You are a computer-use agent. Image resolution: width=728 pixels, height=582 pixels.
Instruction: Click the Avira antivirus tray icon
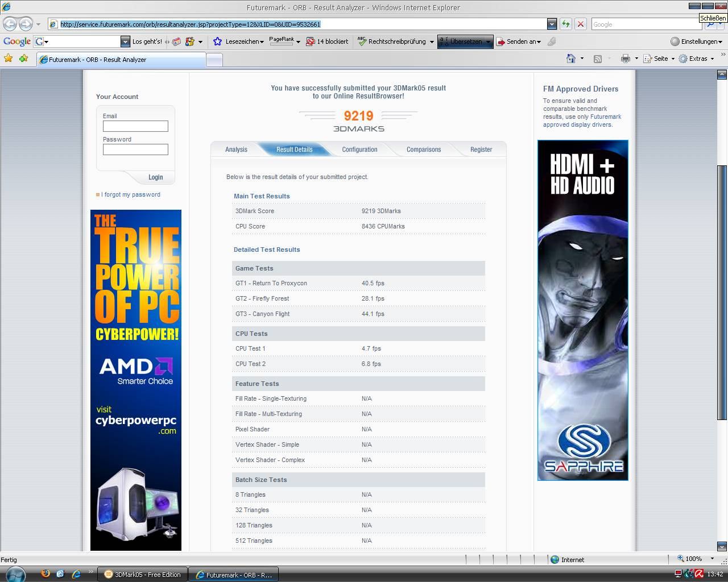click(699, 574)
